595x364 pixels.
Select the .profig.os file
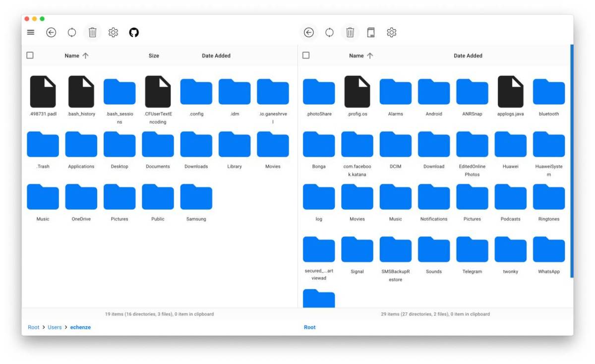(x=357, y=97)
